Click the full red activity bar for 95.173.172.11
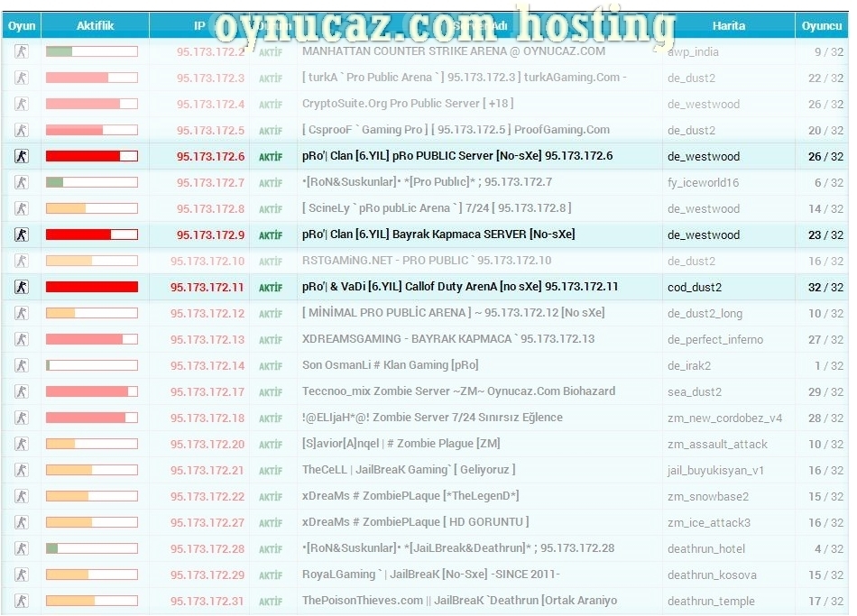 (x=92, y=287)
